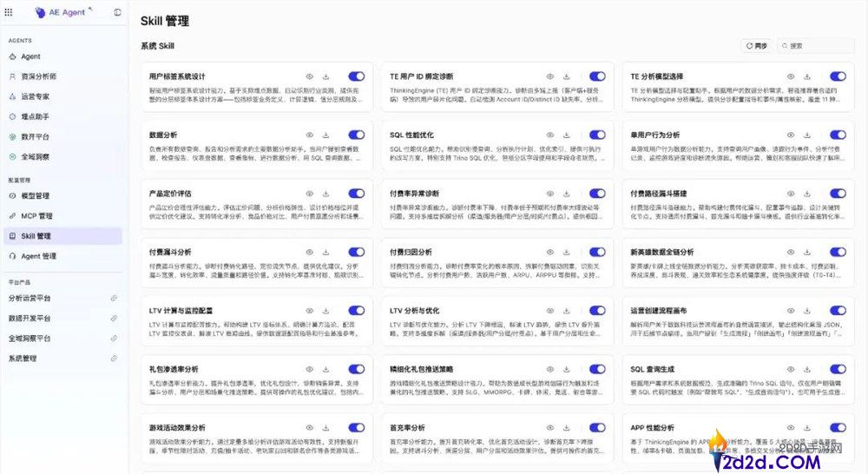The width and height of the screenshot is (868, 474).
Task: View details of 用户标签系统设计 via eye icon
Action: click(310, 76)
